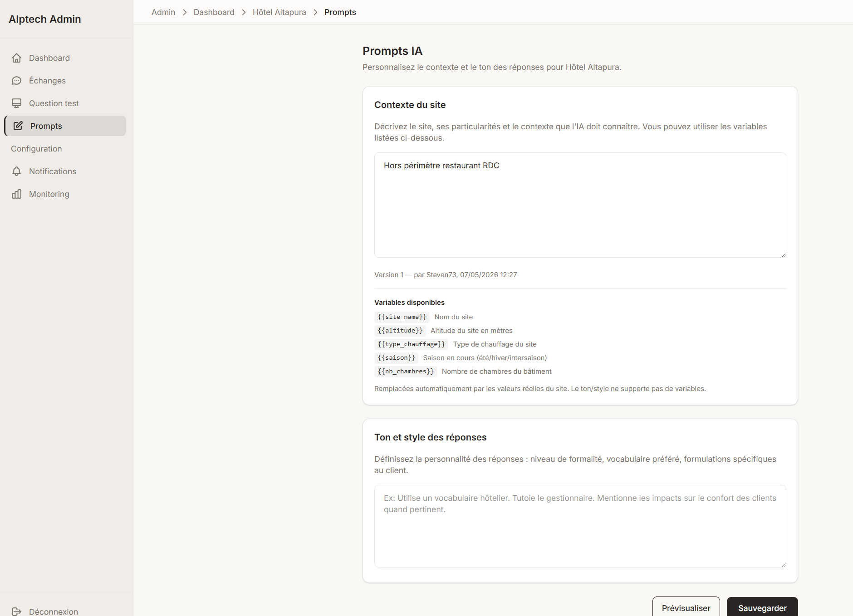853x616 pixels.
Task: Click the {{altitude}} variable chip
Action: tap(400, 331)
